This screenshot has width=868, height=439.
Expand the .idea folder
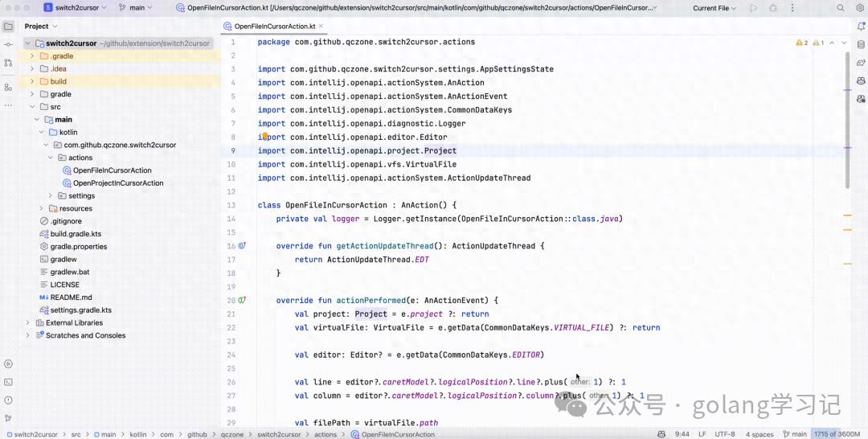click(32, 68)
